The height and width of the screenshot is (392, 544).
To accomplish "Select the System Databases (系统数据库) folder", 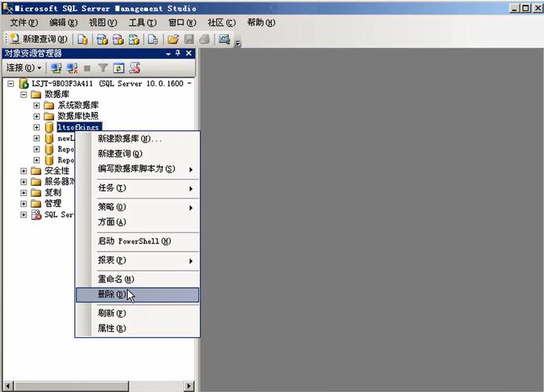I will [78, 105].
